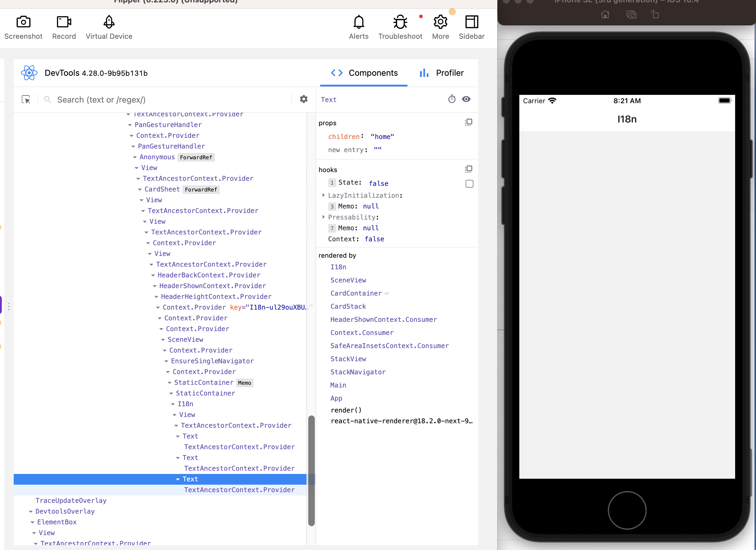
Task: Click the element inspector cursor icon
Action: click(x=26, y=99)
